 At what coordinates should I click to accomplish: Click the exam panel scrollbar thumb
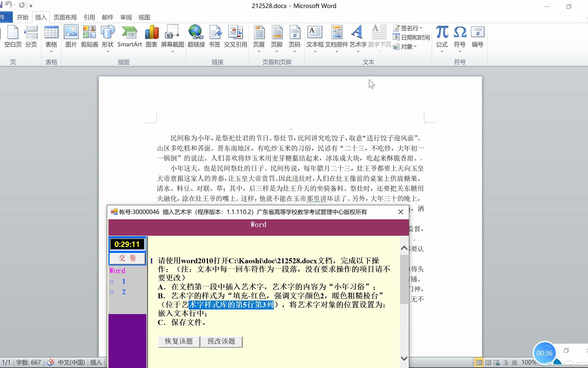pyautogui.click(x=404, y=279)
